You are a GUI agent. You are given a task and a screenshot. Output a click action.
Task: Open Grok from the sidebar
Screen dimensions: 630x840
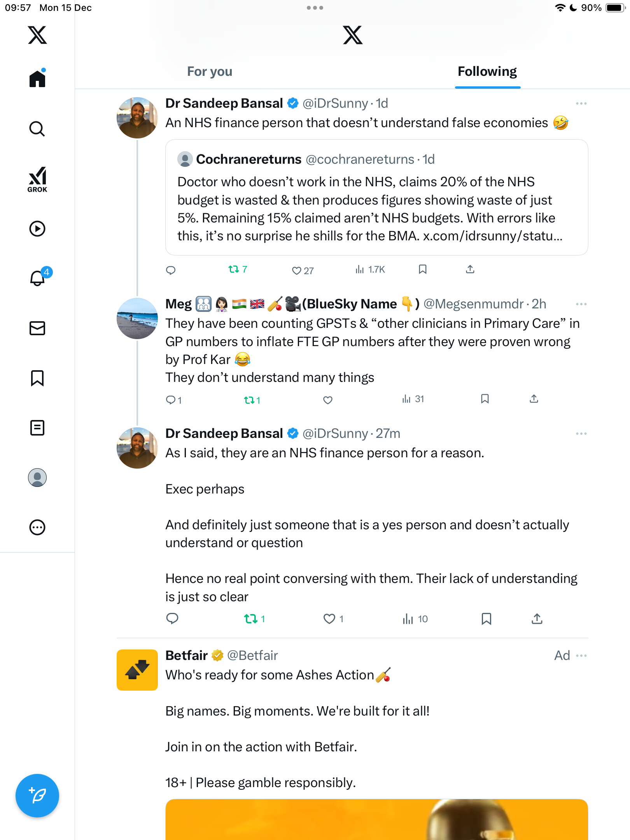37,180
